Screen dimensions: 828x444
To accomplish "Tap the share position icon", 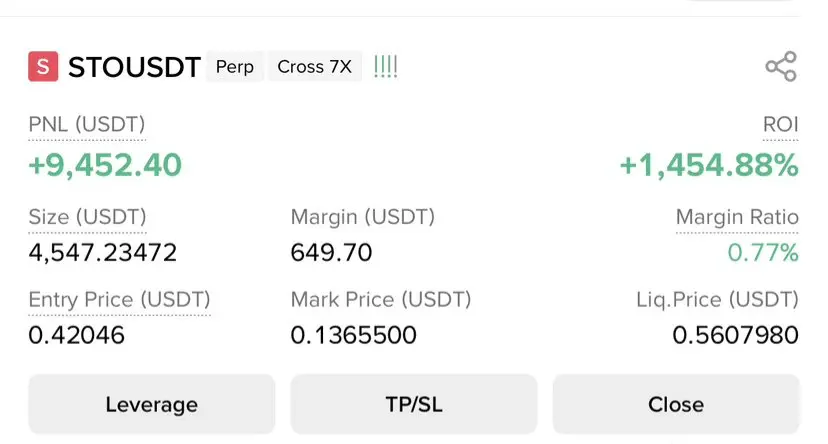I will click(x=780, y=67).
